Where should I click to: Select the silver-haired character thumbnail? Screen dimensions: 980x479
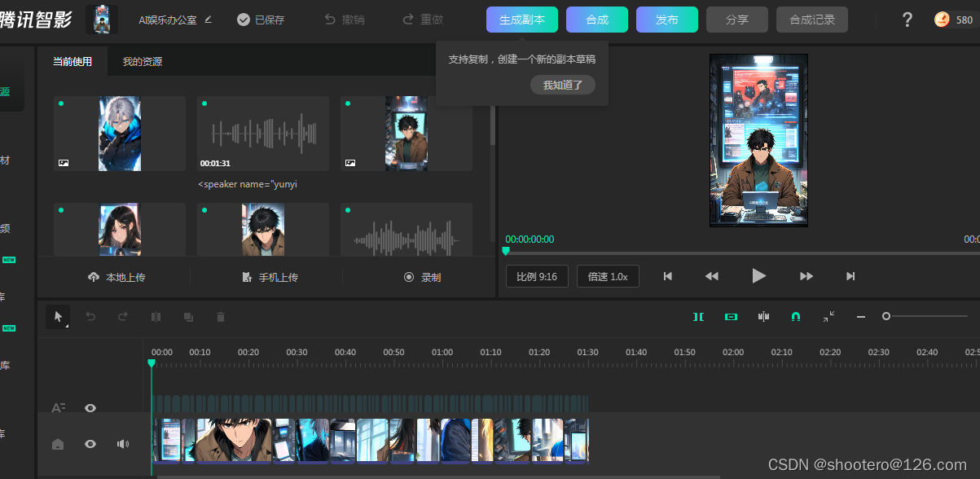click(x=120, y=134)
